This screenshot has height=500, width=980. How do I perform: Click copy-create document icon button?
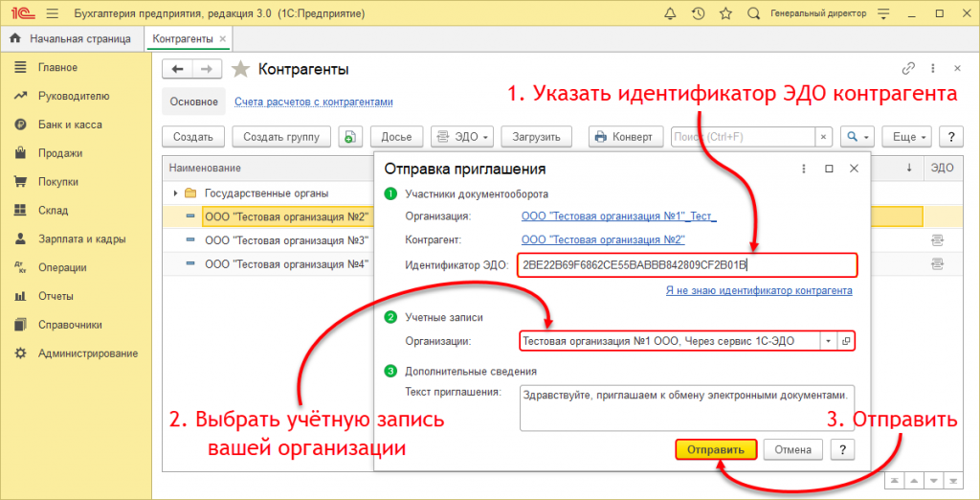coord(350,136)
